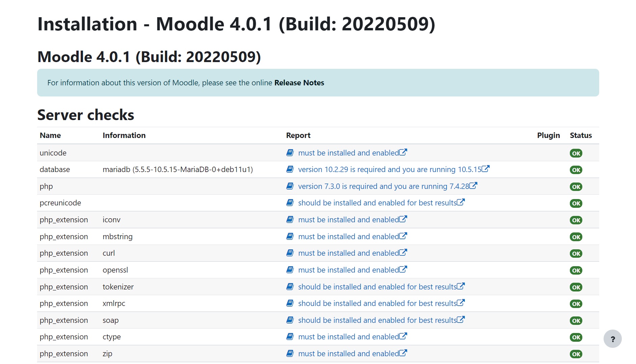Screen dimensions: 636x364
Task: Click the book icon in the tokenizer row
Action: tap(290, 287)
